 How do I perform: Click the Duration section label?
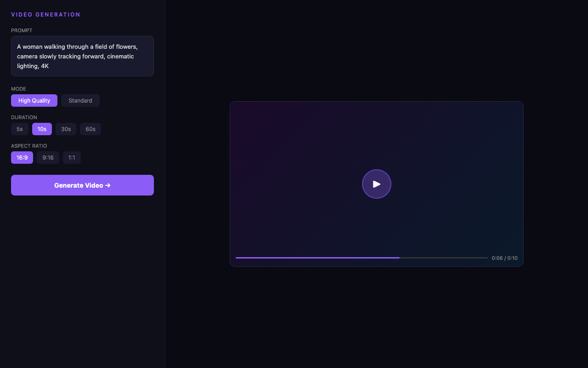click(x=24, y=117)
